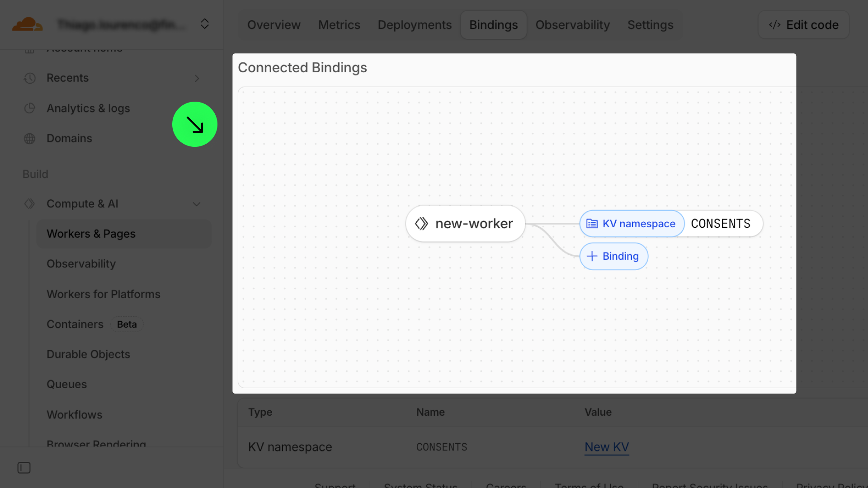The width and height of the screenshot is (868, 488).
Task: Click the Edit code button
Action: [804, 25]
